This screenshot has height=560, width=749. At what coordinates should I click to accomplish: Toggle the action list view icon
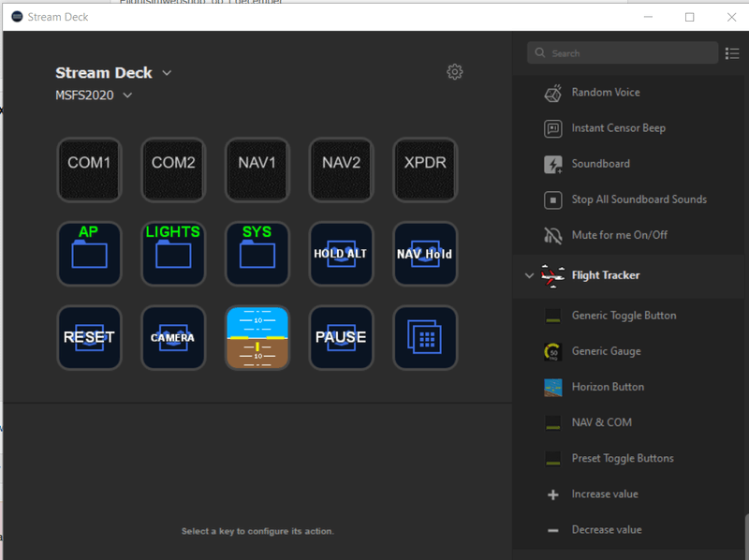pos(732,53)
